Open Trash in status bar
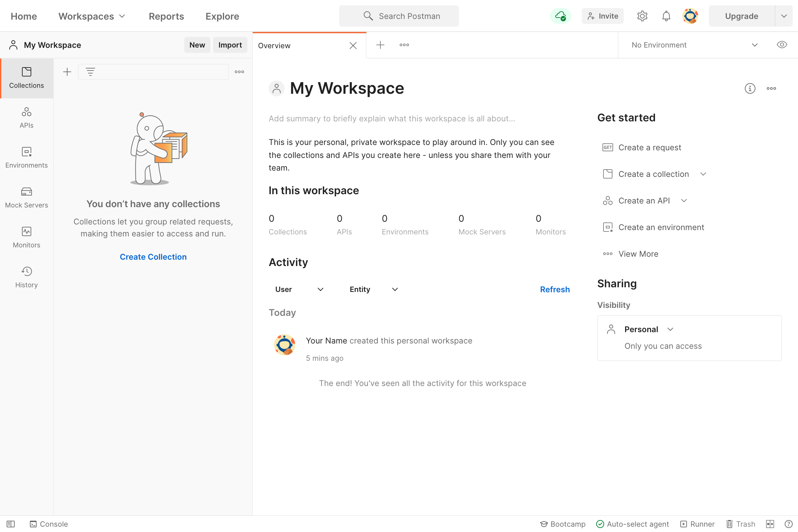This screenshot has width=798, height=532. (741, 524)
